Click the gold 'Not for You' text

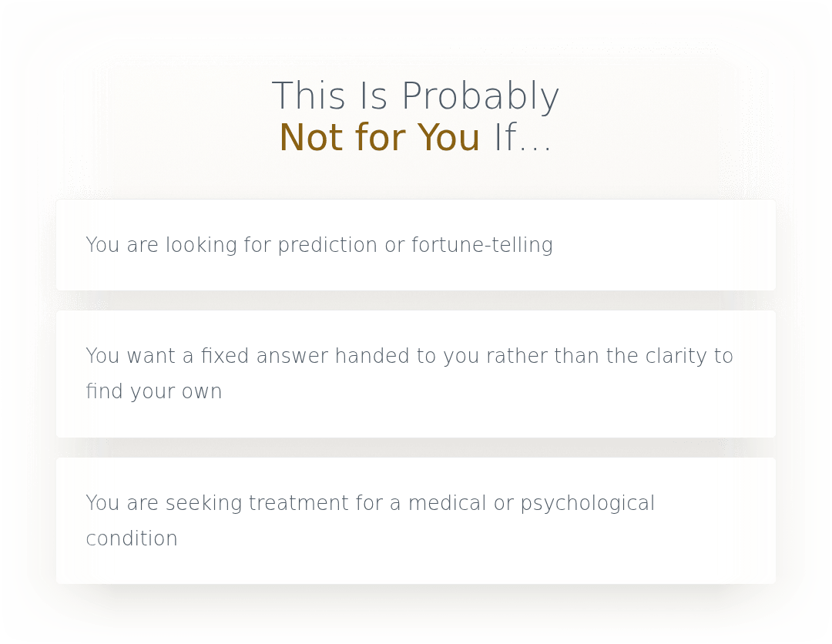(379, 138)
